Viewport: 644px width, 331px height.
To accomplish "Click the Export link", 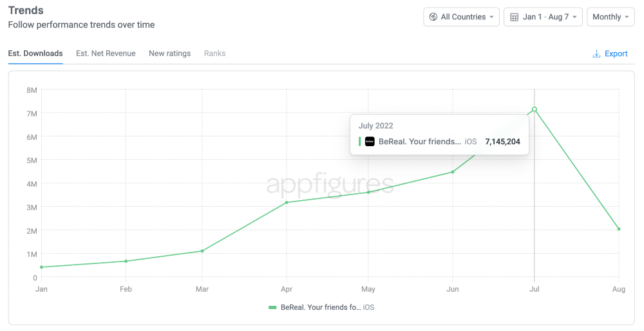I will [616, 53].
